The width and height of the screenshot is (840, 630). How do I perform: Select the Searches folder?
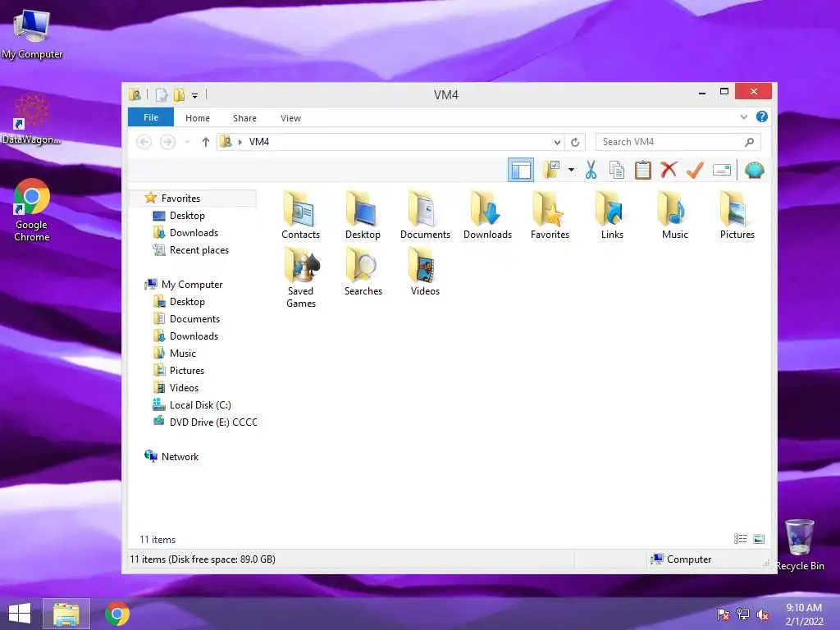pyautogui.click(x=363, y=272)
